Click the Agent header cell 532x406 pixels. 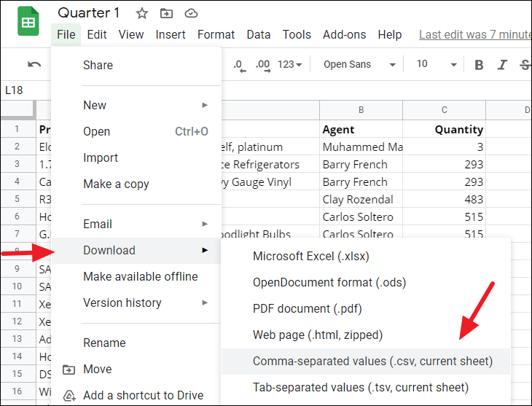coord(361,129)
